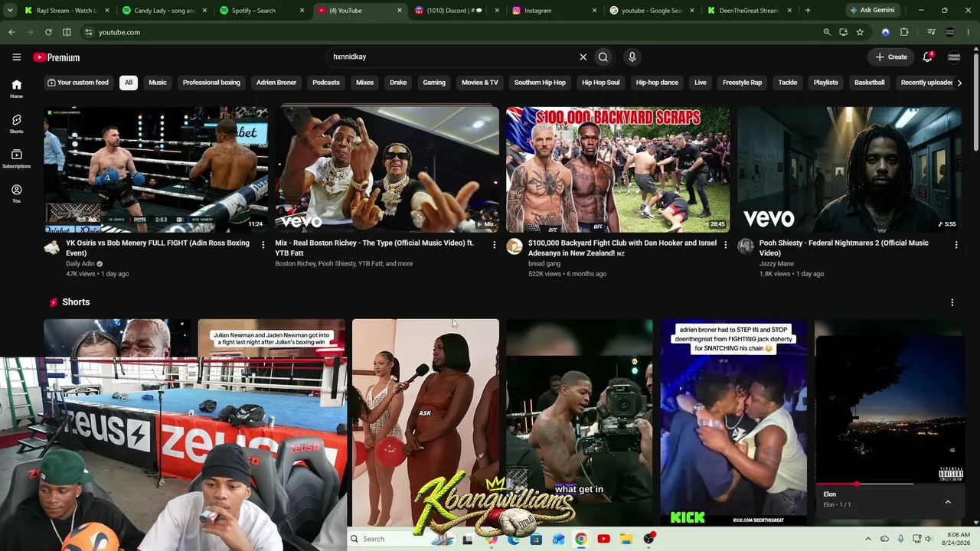Screen dimensions: 980x551
Task: Bookmark this page with star icon
Action: coord(860,32)
